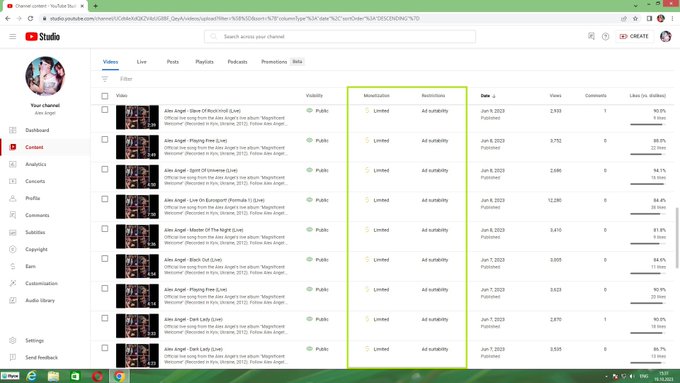Click the Chrome icon in the taskbar
680x383 pixels.
point(119,376)
